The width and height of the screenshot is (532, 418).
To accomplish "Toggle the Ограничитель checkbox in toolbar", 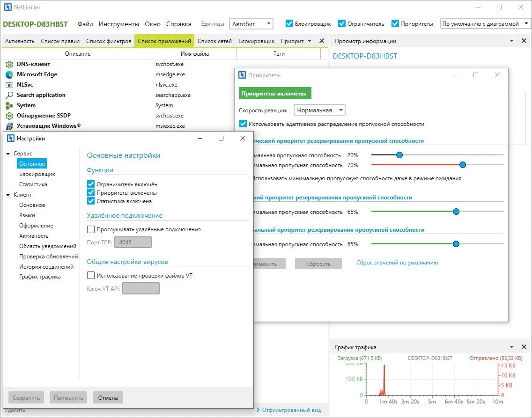I will pyautogui.click(x=342, y=23).
